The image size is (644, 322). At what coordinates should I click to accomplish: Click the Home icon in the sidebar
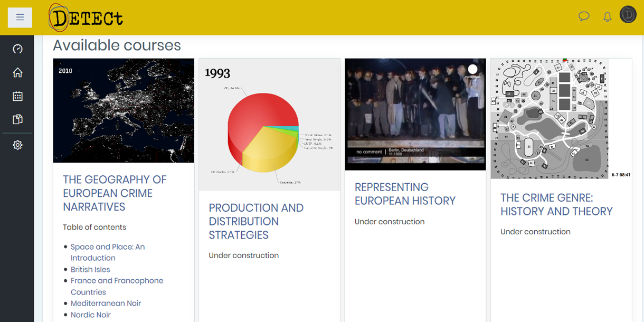coord(17,73)
